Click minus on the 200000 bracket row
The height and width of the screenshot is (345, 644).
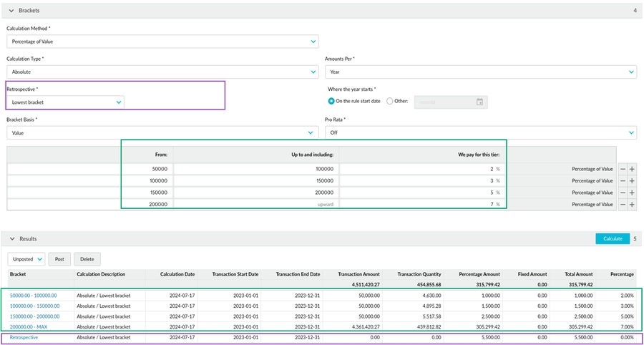(623, 205)
